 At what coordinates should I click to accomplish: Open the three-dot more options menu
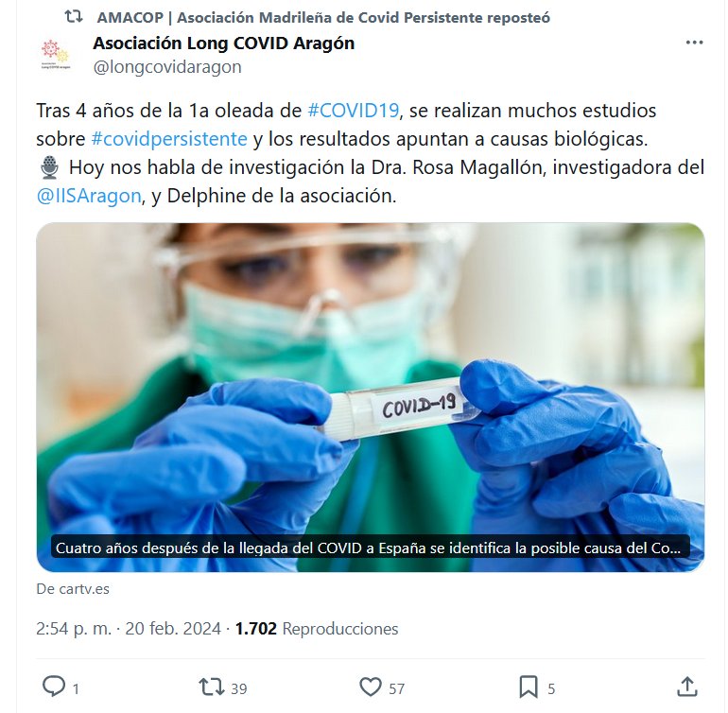coord(694,43)
